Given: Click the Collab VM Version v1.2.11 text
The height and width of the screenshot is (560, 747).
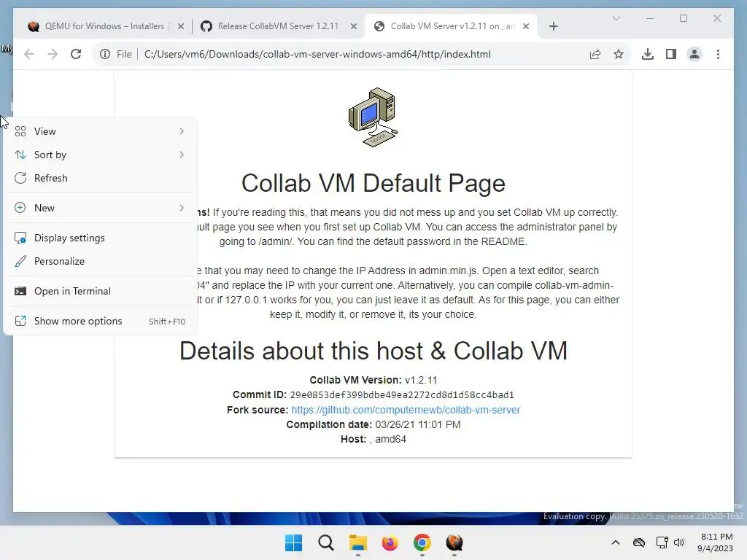Looking at the screenshot, I should [373, 381].
